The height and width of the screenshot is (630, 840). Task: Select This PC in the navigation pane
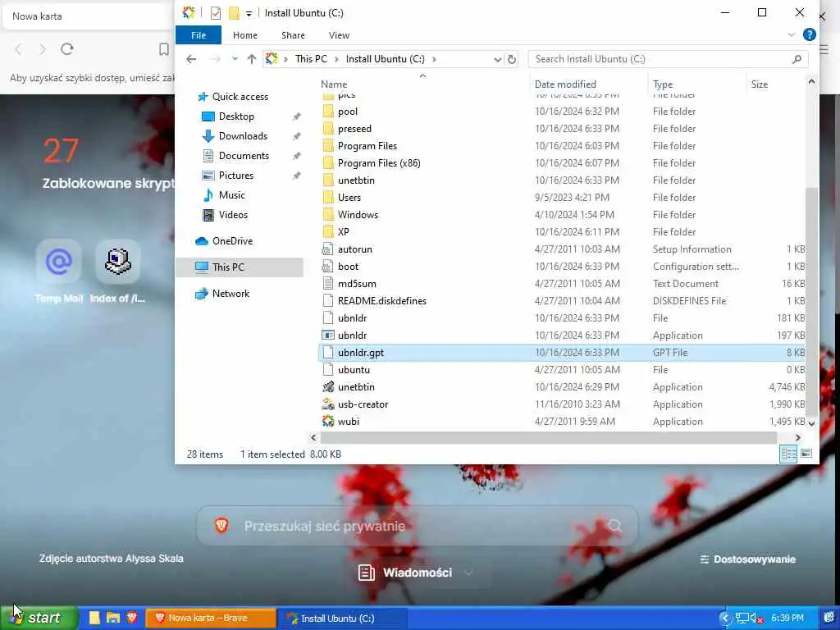[228, 267]
